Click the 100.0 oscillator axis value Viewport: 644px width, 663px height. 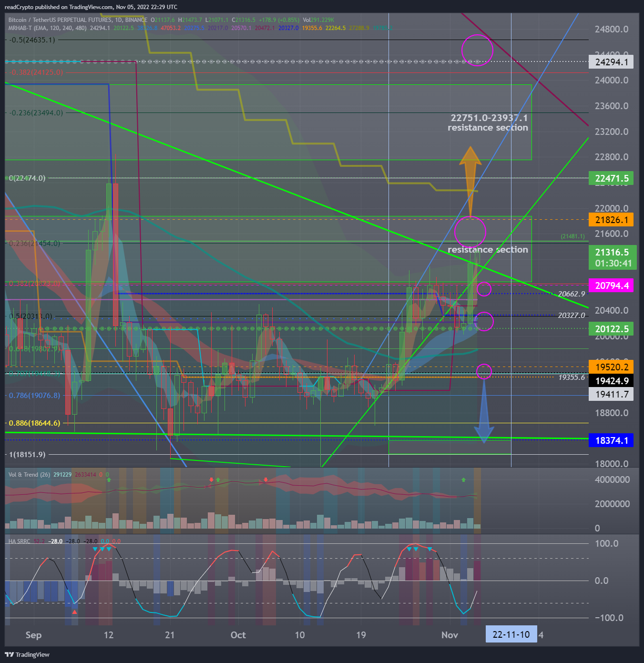606,543
